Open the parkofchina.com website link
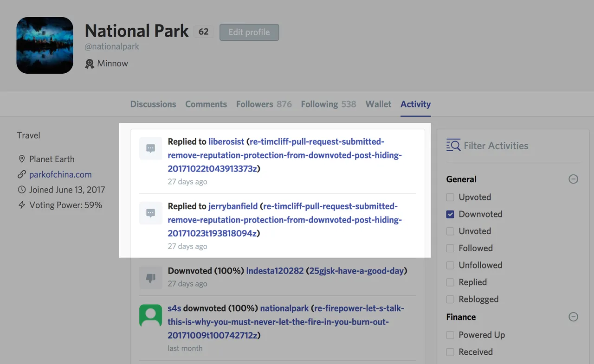The height and width of the screenshot is (364, 594). (x=60, y=175)
